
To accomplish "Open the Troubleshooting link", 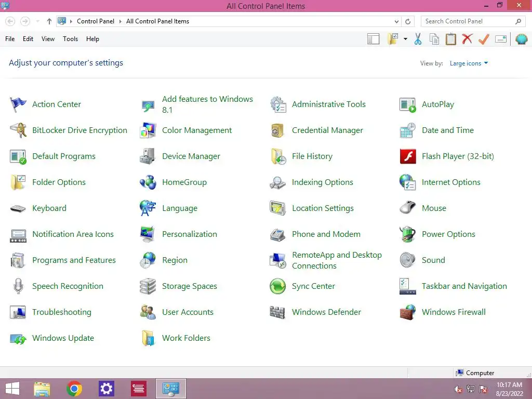I will [62, 312].
